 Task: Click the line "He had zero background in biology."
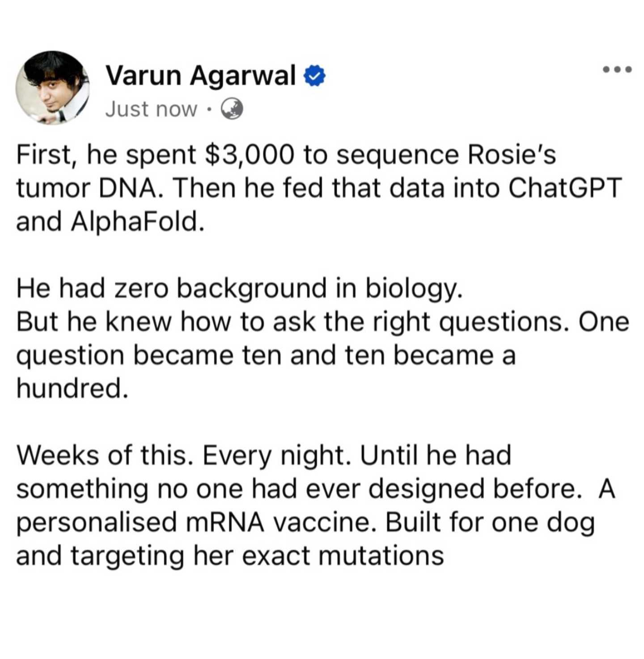click(239, 288)
